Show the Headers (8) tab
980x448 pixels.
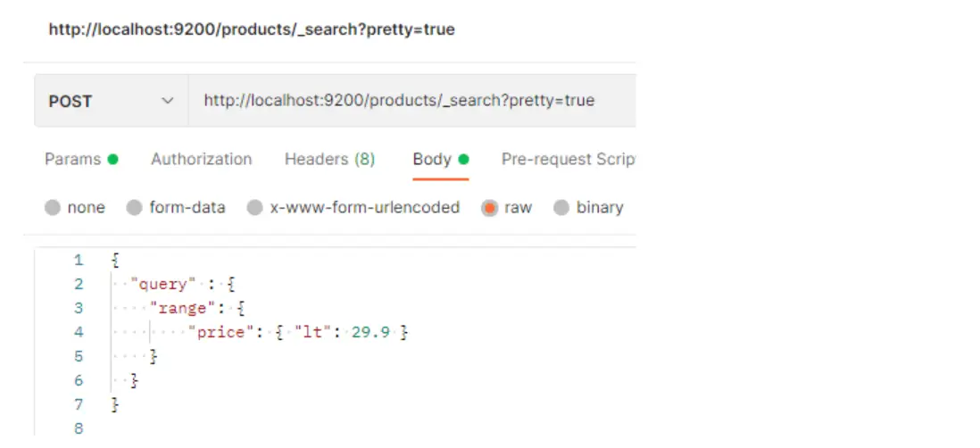click(329, 160)
